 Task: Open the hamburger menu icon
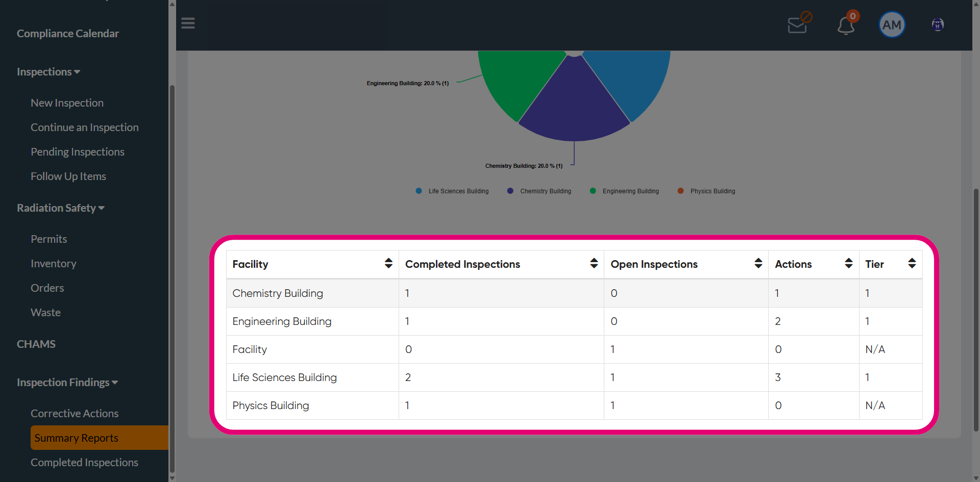coord(188,23)
